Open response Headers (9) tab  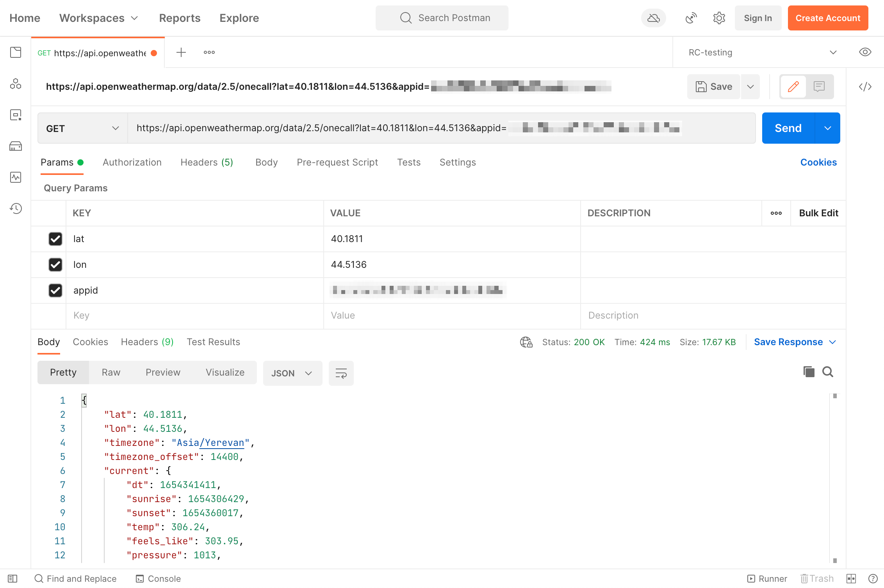[147, 342]
